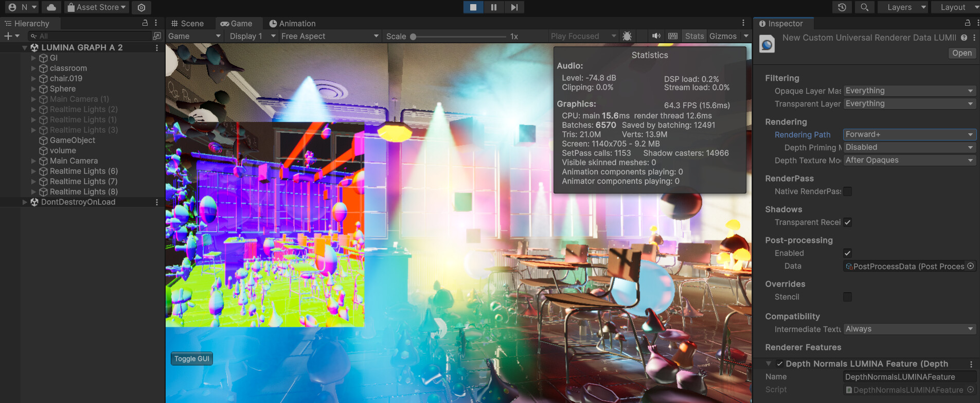Open the global search magnifier icon

[x=864, y=7]
